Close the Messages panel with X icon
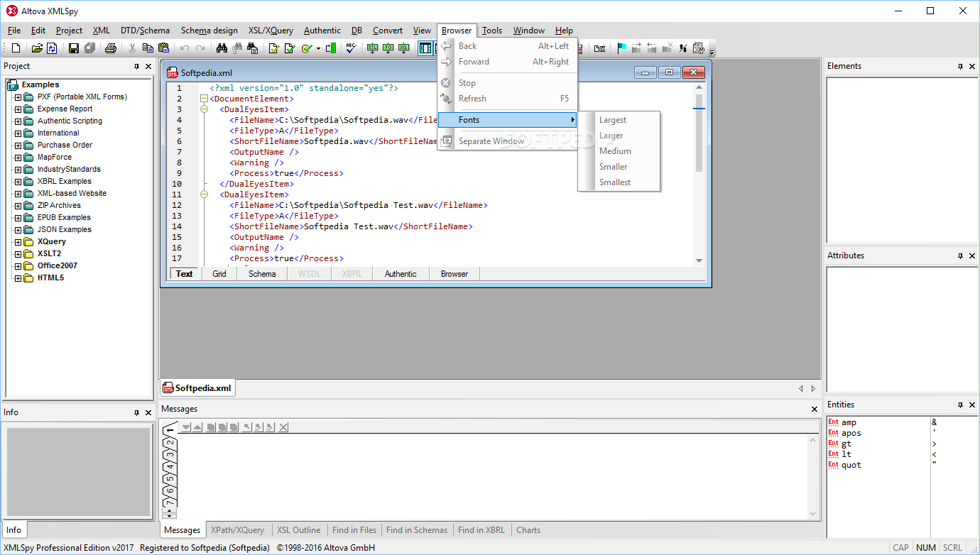This screenshot has width=980, height=555. click(815, 409)
